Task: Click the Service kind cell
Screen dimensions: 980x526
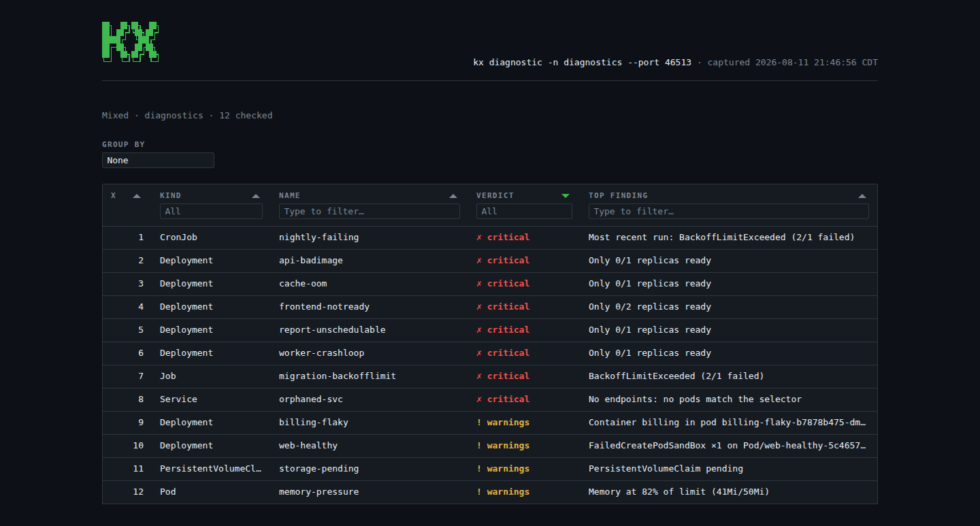Action: click(178, 399)
